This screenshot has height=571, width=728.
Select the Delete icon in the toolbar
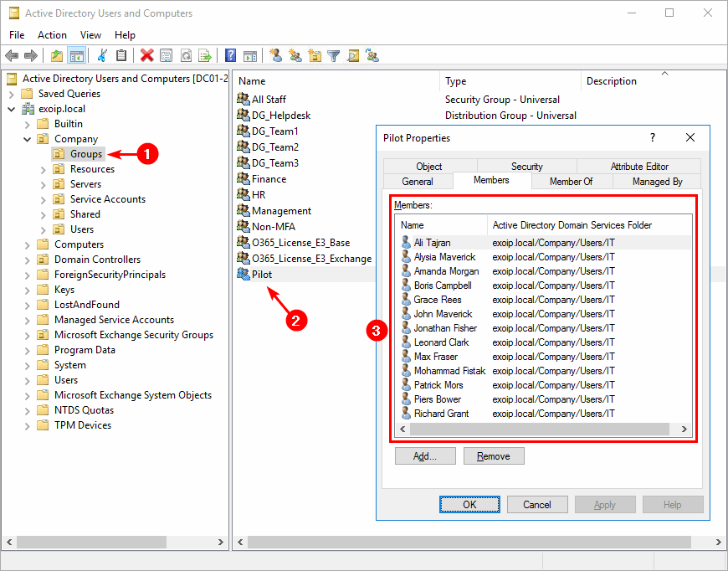click(146, 55)
